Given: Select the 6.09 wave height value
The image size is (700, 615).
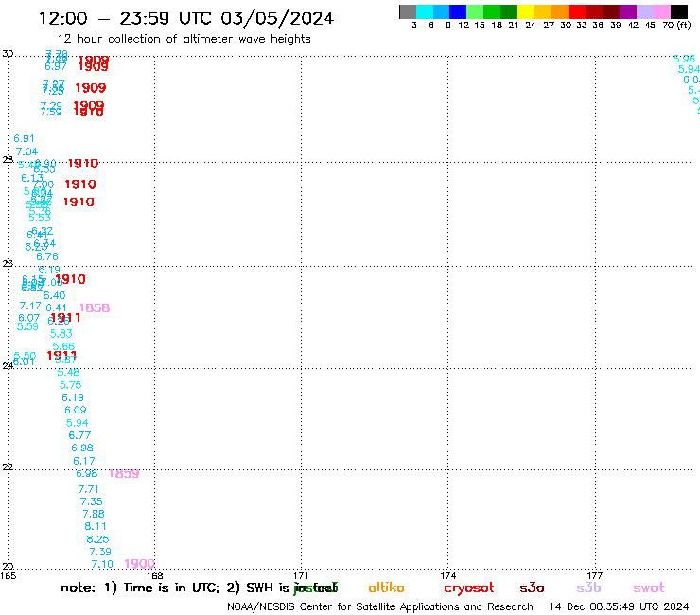Looking at the screenshot, I should (x=76, y=410).
